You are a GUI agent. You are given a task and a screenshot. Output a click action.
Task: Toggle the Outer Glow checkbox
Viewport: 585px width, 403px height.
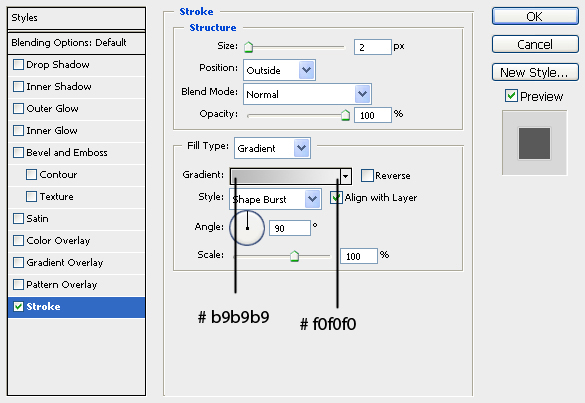[x=18, y=109]
